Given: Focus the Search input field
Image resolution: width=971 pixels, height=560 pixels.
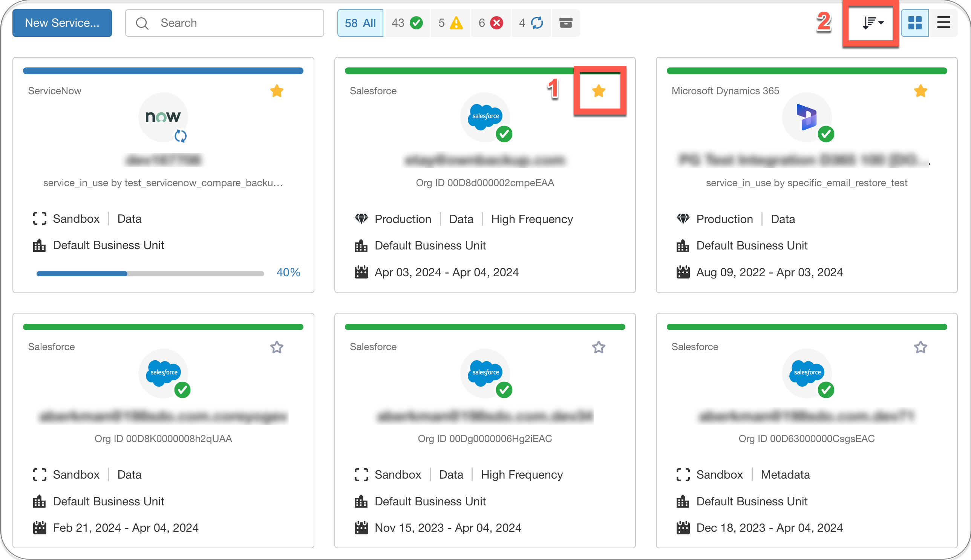Looking at the screenshot, I should pos(225,23).
